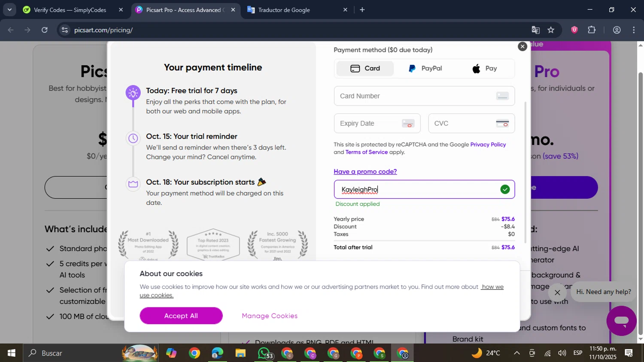Reload the current page

click(45, 30)
